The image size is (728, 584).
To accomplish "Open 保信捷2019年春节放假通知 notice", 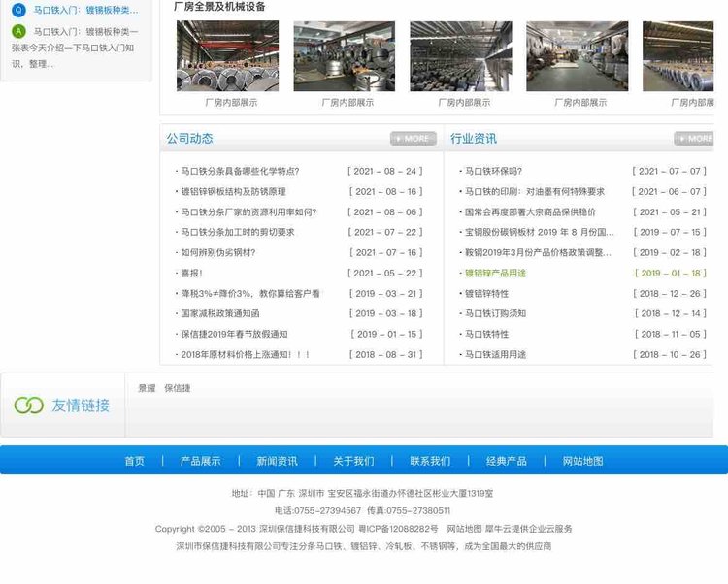I will point(234,335).
